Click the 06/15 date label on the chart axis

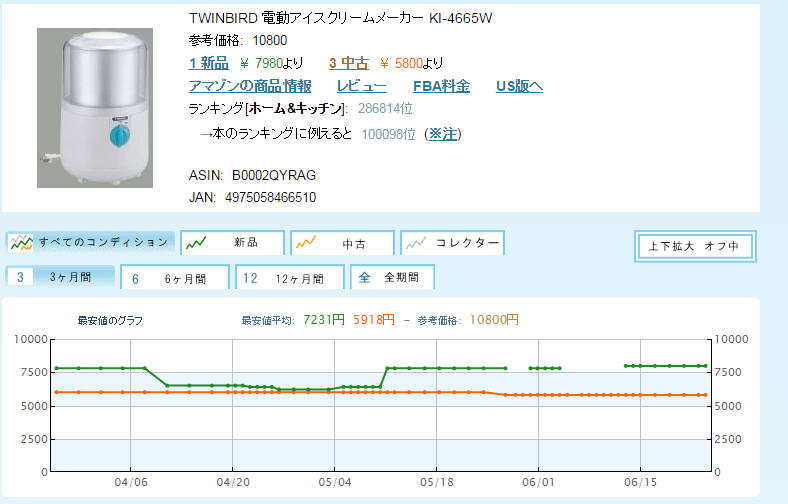640,482
